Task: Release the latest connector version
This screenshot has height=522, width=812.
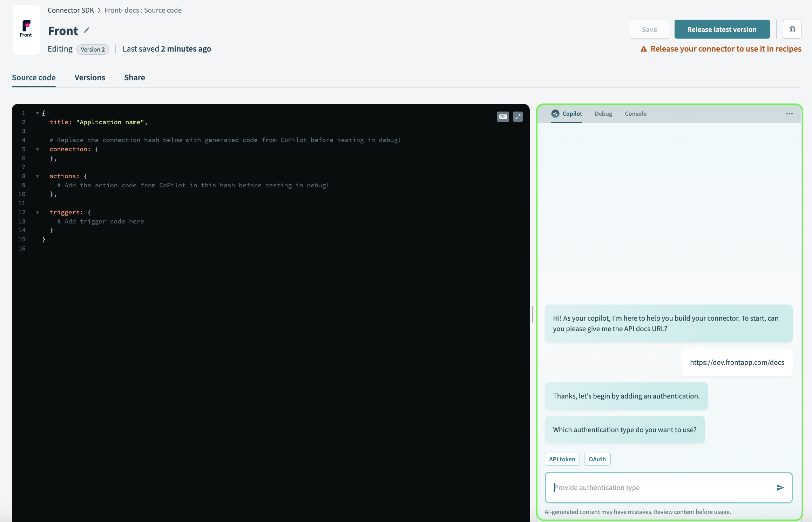Action: pos(722,29)
